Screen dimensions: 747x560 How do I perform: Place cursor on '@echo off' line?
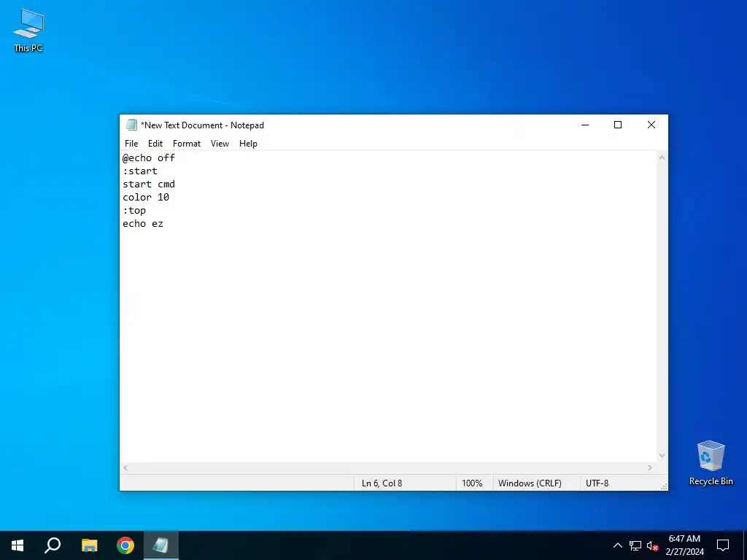(149, 157)
